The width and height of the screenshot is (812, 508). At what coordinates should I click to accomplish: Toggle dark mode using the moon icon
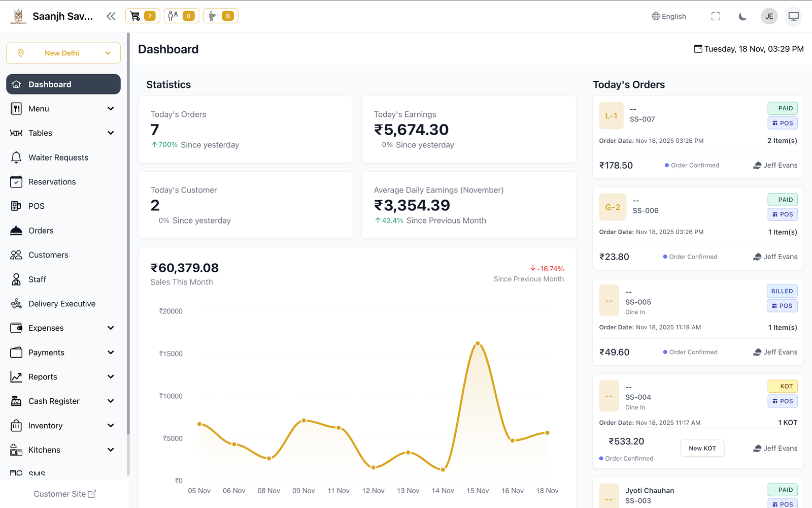(742, 16)
